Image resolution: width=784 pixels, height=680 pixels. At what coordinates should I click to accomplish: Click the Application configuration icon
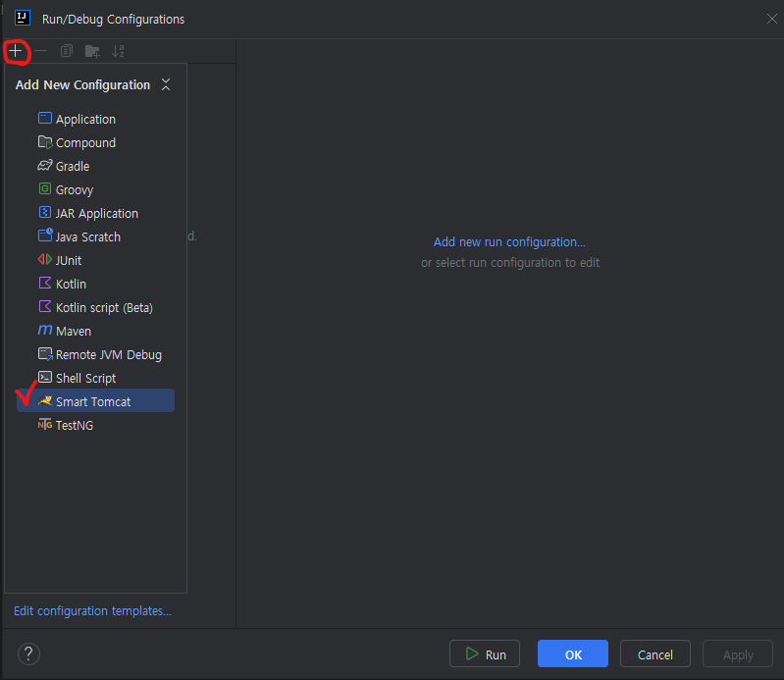45,119
